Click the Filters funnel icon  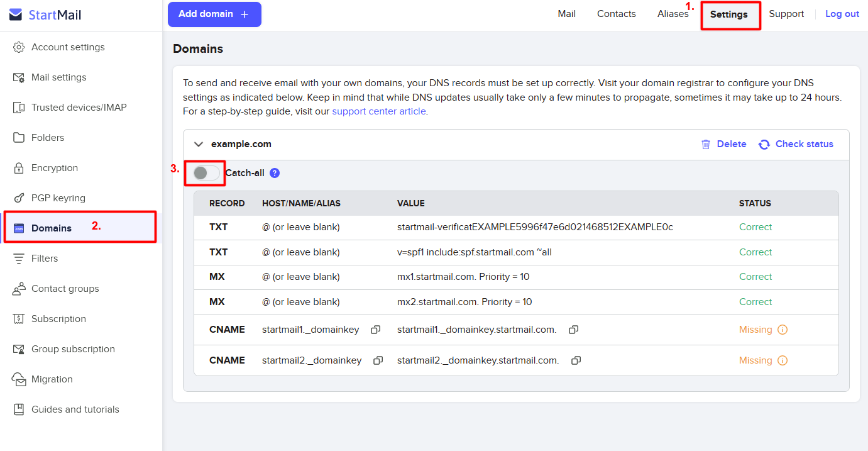tap(19, 259)
